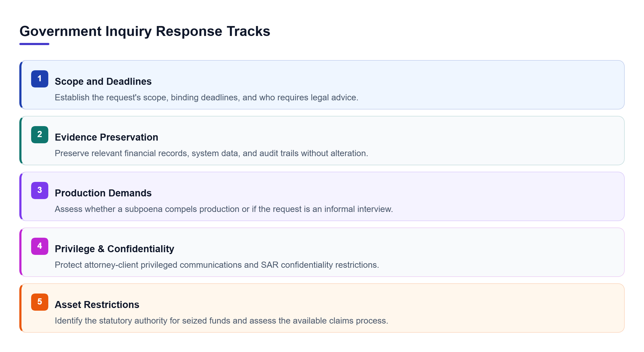
Task: Click the 'Government Inquiry Response Tracks' title
Action: [x=145, y=31]
